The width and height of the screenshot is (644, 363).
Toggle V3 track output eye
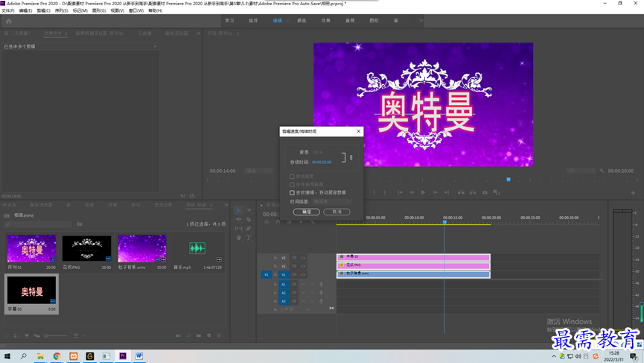point(303,258)
